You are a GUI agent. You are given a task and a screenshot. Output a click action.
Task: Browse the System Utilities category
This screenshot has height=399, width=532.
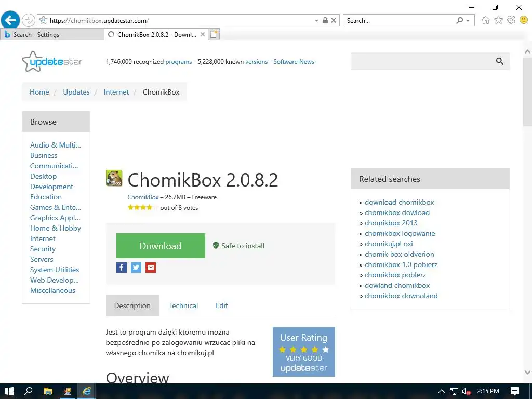tap(54, 270)
